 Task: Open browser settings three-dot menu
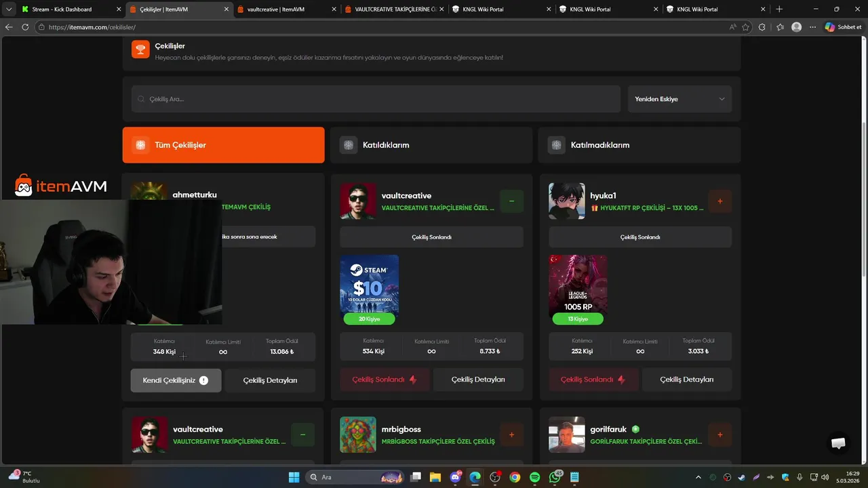tap(813, 27)
